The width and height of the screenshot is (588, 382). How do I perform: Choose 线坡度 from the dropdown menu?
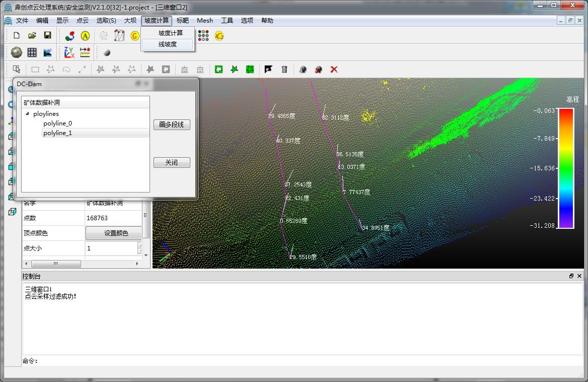[168, 44]
